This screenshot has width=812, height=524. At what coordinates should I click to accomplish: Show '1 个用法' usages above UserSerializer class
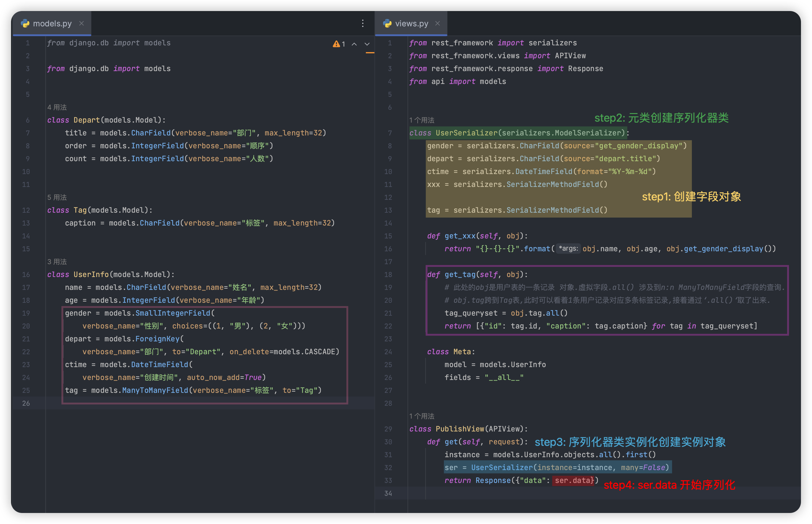(422, 120)
